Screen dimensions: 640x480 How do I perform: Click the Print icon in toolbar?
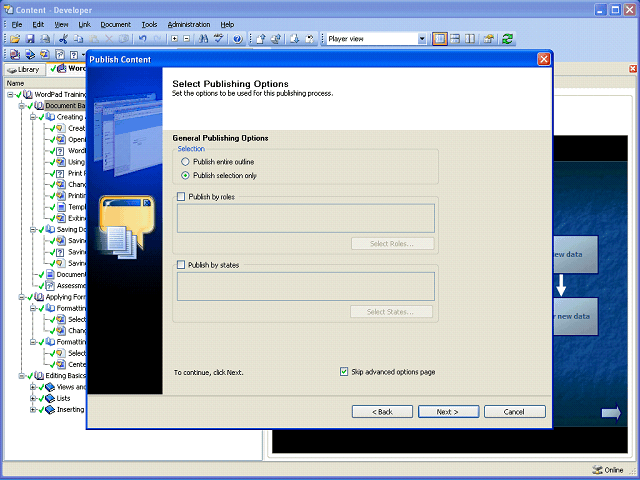45,39
